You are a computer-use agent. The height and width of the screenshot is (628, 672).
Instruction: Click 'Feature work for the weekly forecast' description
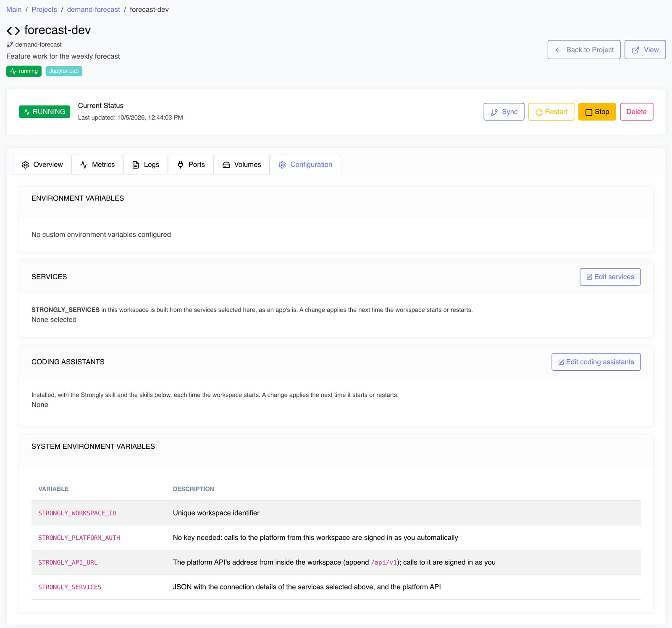(x=63, y=56)
